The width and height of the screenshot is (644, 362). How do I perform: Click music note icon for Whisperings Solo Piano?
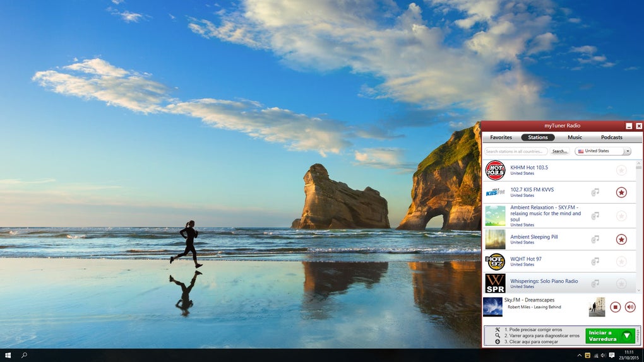tap(595, 283)
